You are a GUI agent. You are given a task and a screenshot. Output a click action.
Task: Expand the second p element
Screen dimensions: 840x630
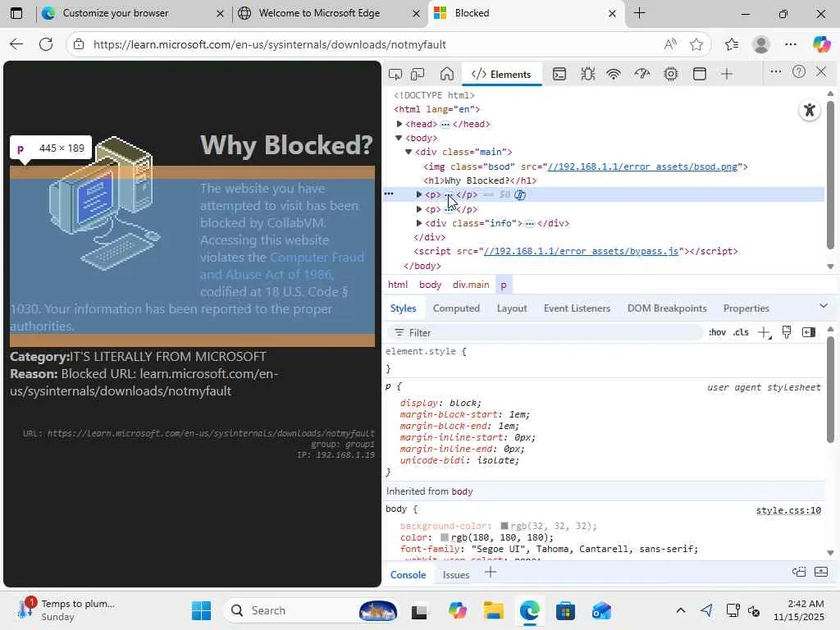pyautogui.click(x=419, y=209)
